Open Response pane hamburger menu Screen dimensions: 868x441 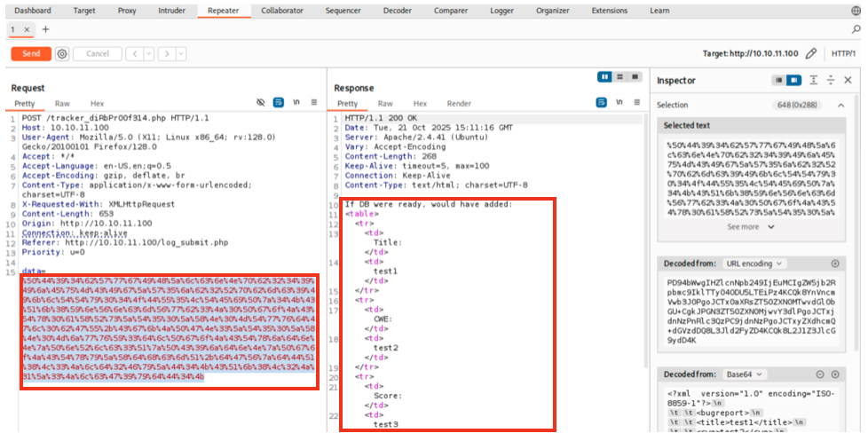(x=637, y=102)
